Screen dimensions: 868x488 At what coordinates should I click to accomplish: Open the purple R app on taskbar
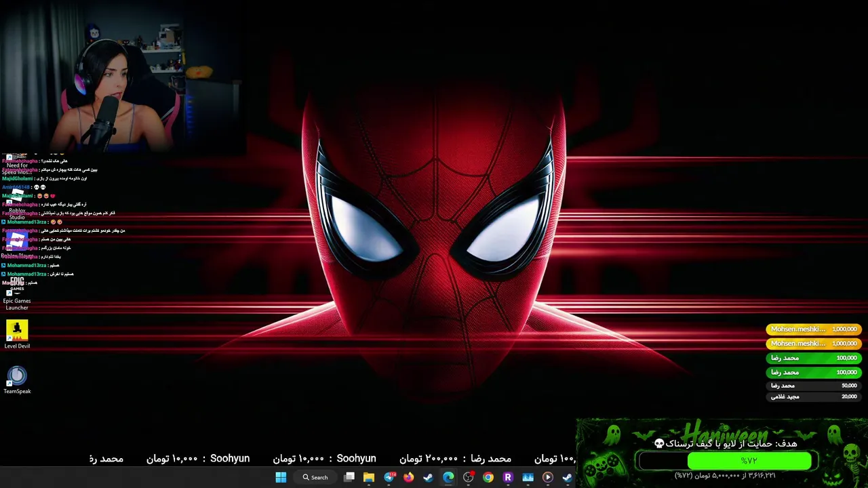508,477
